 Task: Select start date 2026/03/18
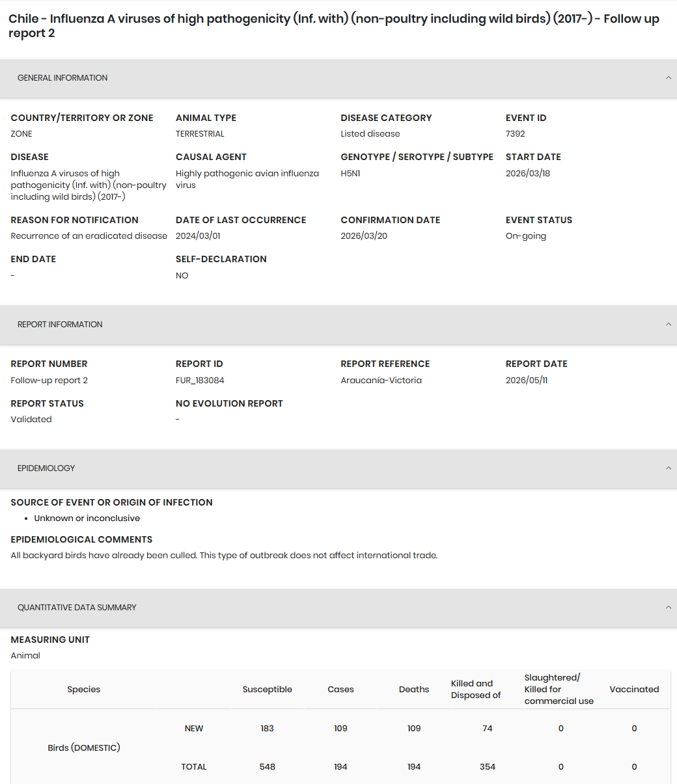coord(528,174)
